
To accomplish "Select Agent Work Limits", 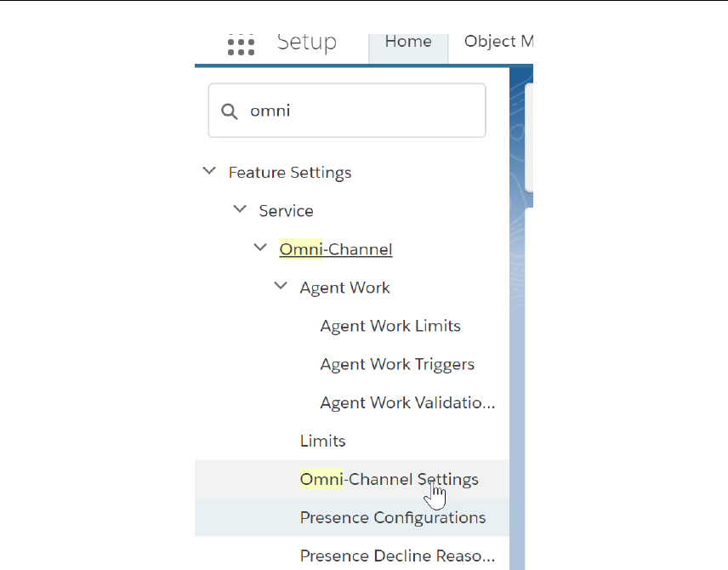I will [390, 326].
